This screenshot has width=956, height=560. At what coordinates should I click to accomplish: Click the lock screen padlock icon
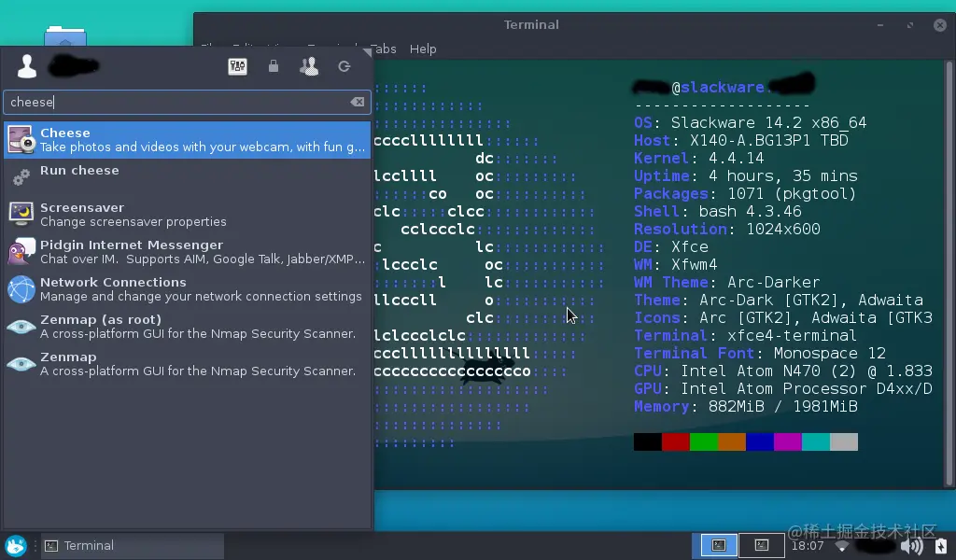tap(274, 66)
